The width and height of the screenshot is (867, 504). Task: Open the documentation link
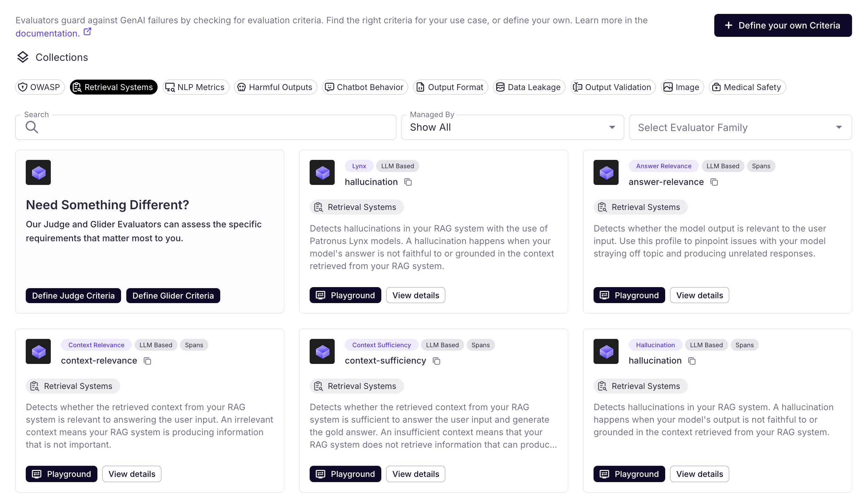click(47, 33)
